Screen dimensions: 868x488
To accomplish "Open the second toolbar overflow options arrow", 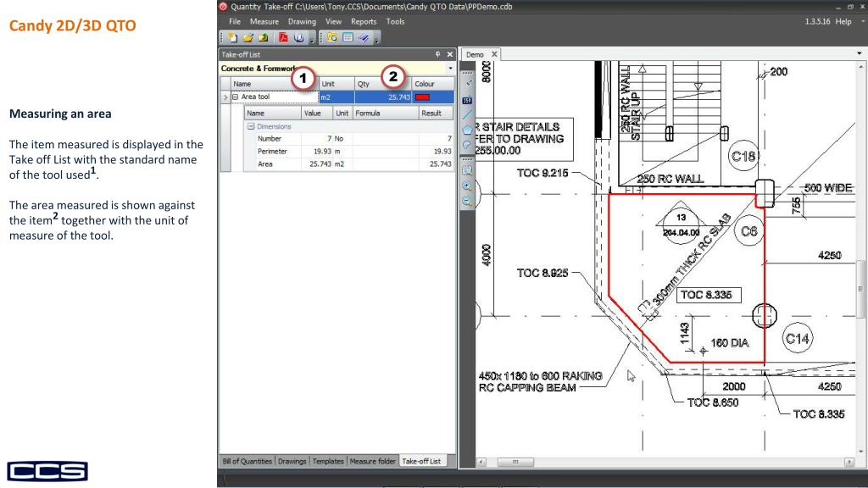I will (377, 39).
